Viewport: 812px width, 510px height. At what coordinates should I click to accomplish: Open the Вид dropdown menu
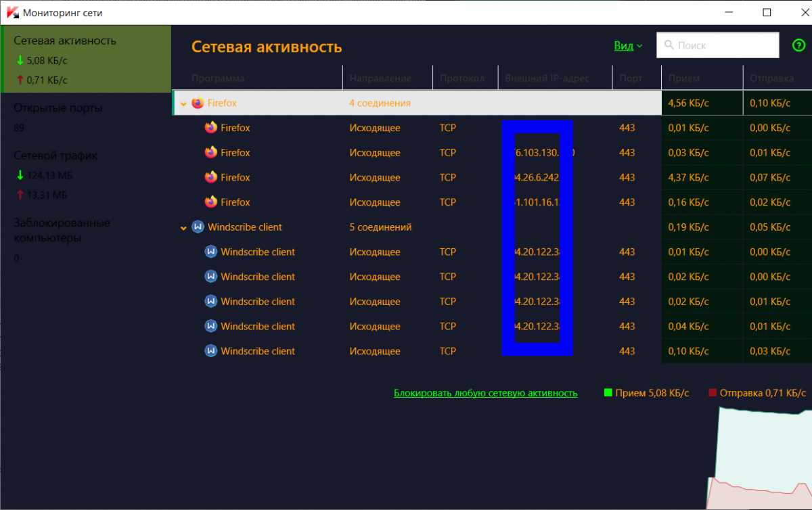(x=628, y=45)
